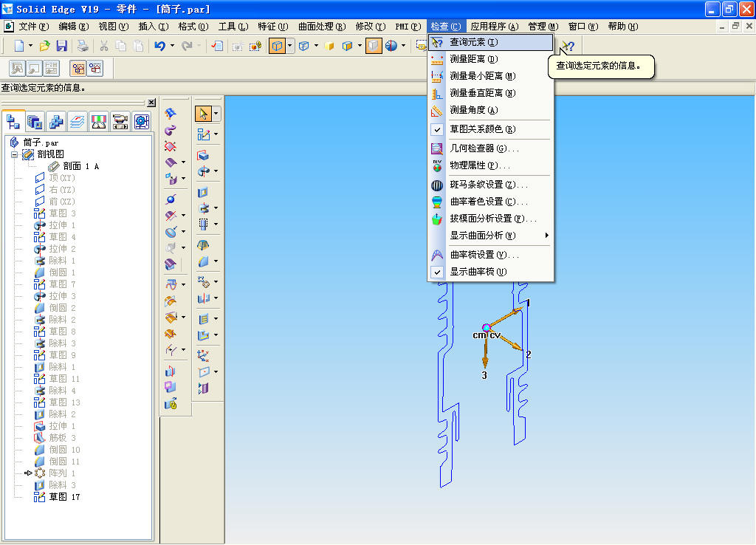Expand the 显示曲面分析 submenu arrow
This screenshot has height=545, width=756.
546,236
